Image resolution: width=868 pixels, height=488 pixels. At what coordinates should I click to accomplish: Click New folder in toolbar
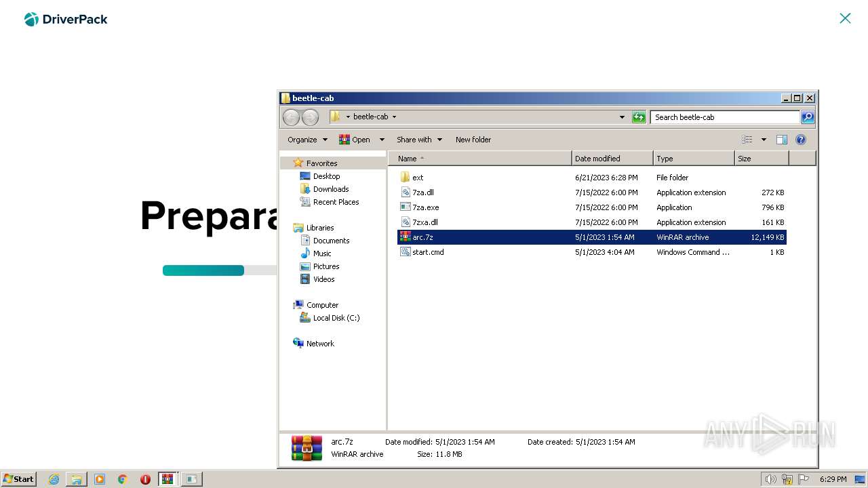(473, 140)
